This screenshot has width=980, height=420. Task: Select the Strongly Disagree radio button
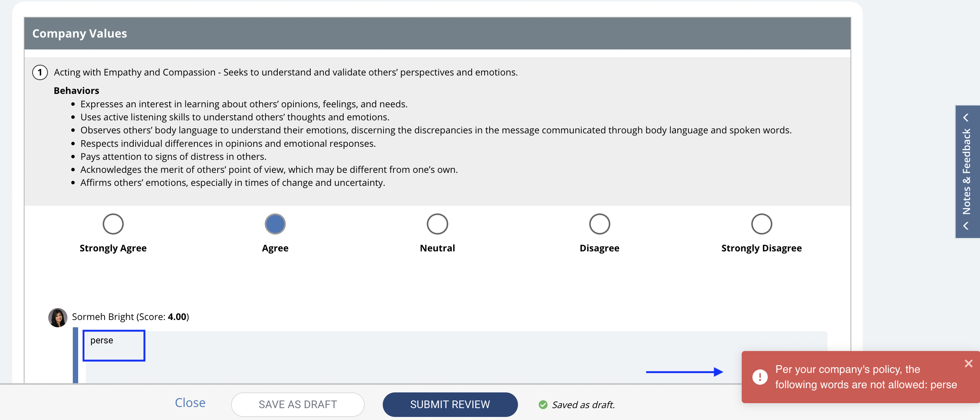[x=761, y=224]
